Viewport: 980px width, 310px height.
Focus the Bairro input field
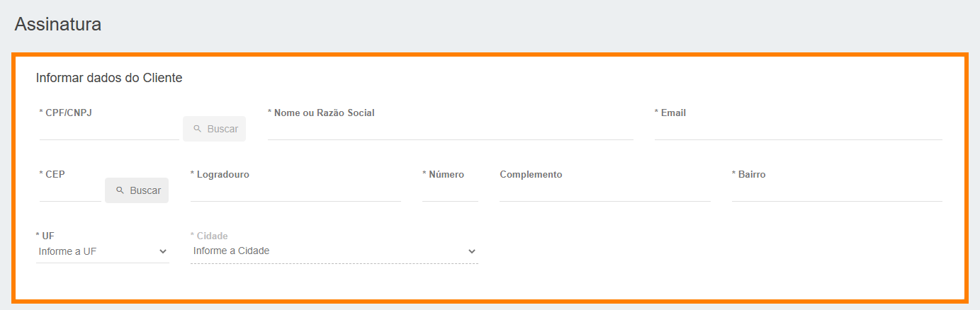point(837,192)
